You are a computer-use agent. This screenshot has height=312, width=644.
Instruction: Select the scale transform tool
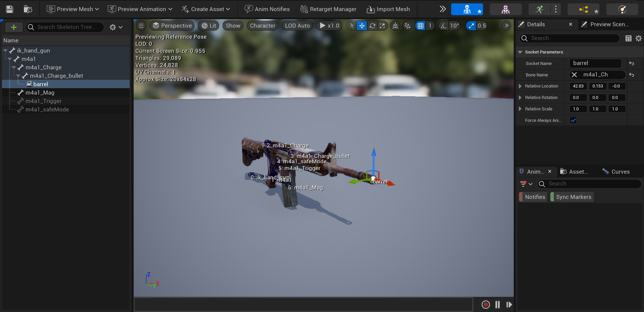[x=382, y=26]
